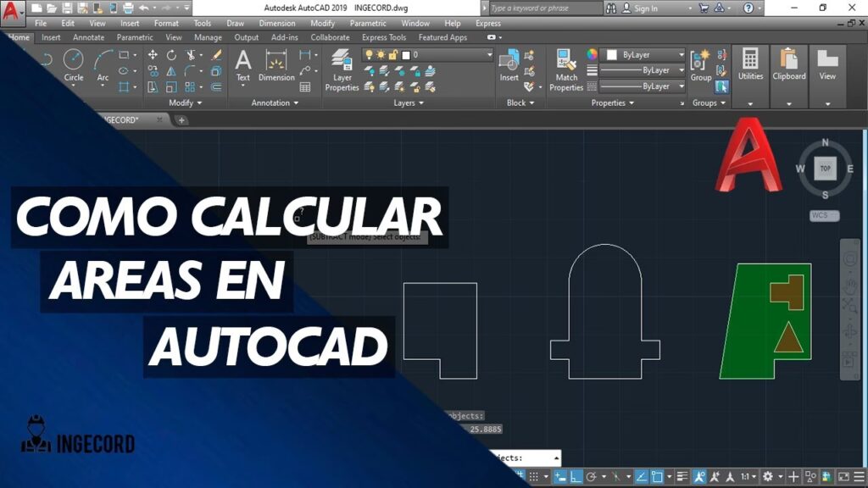Switch to the Annotate ribbon tab
Viewport: 868px width, 488px height.
point(88,37)
